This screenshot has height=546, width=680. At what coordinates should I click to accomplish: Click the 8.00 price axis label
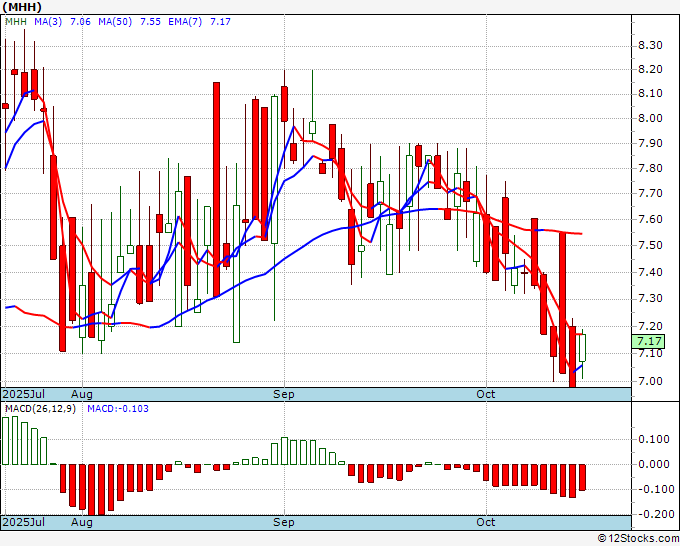pyautogui.click(x=650, y=118)
